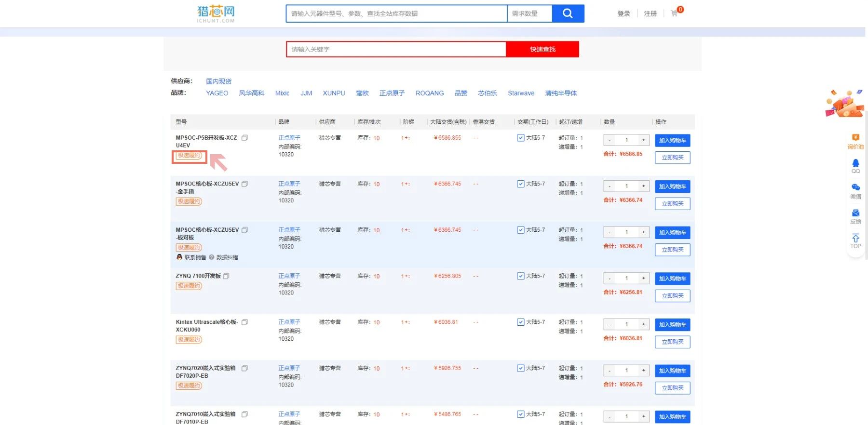Buy ZYNQ7020嵌入式实验箱 now with 立即购买
Image resolution: width=868 pixels, height=425 pixels.
pos(672,388)
